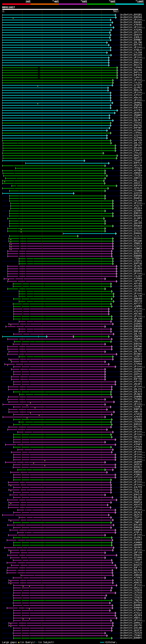Click the UniRef100_B8AZ37 label

click(131, 156)
